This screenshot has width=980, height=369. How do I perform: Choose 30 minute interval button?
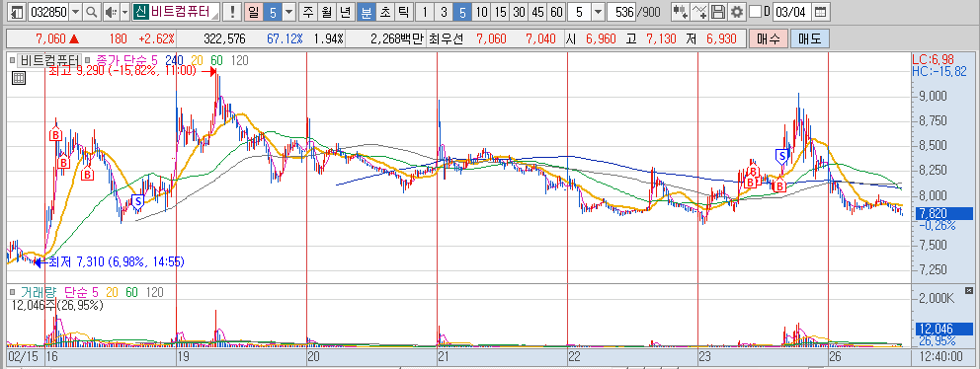[x=519, y=11]
